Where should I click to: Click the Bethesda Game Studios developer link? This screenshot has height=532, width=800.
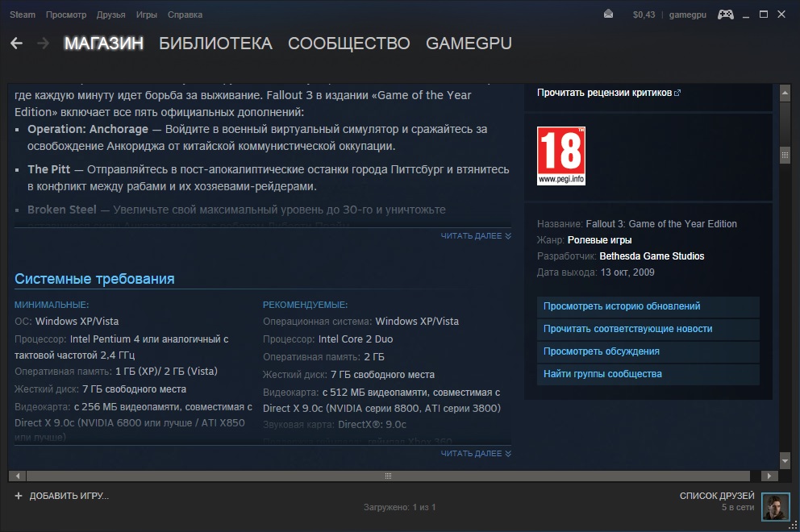click(x=652, y=256)
